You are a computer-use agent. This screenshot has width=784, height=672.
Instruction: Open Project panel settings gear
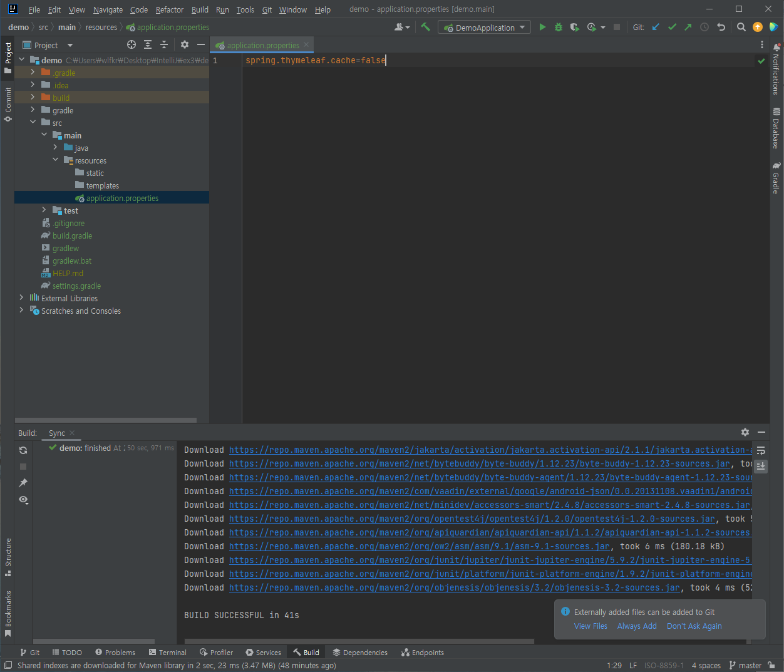[x=185, y=44]
